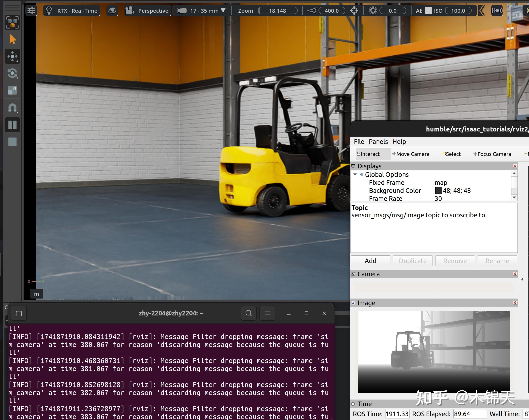Enable the magnet snap tool
Viewport: 529px width, 420px height.
12,107
